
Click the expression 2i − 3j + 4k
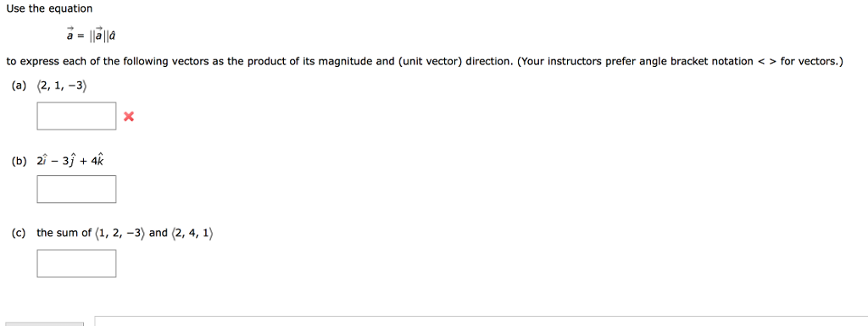[x=70, y=160]
